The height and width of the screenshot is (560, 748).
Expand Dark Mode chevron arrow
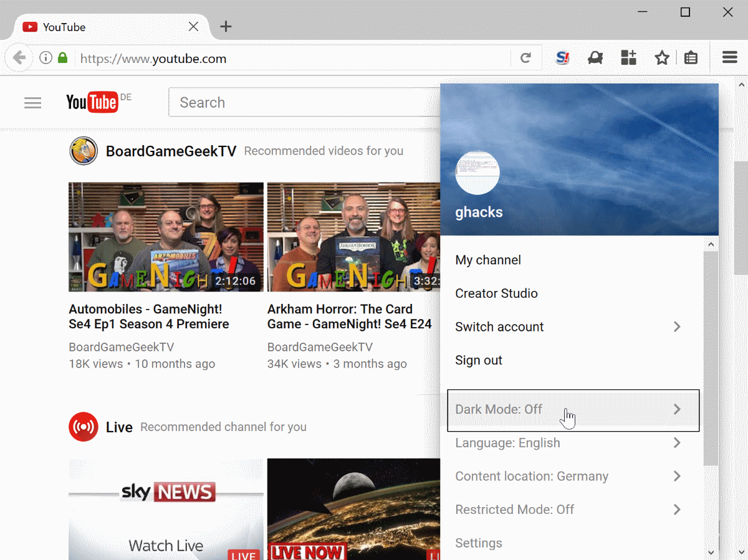click(678, 409)
